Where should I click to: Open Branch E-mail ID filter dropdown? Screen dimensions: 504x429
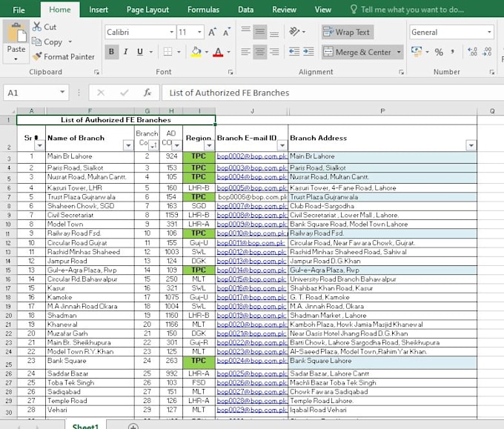(x=282, y=145)
